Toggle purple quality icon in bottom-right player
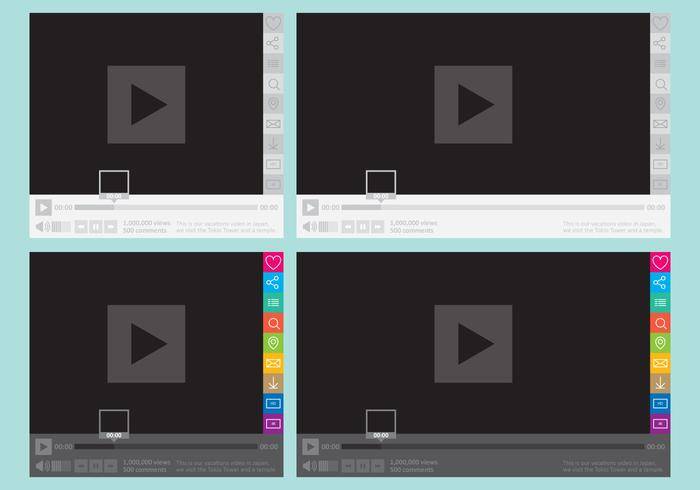 click(x=660, y=423)
